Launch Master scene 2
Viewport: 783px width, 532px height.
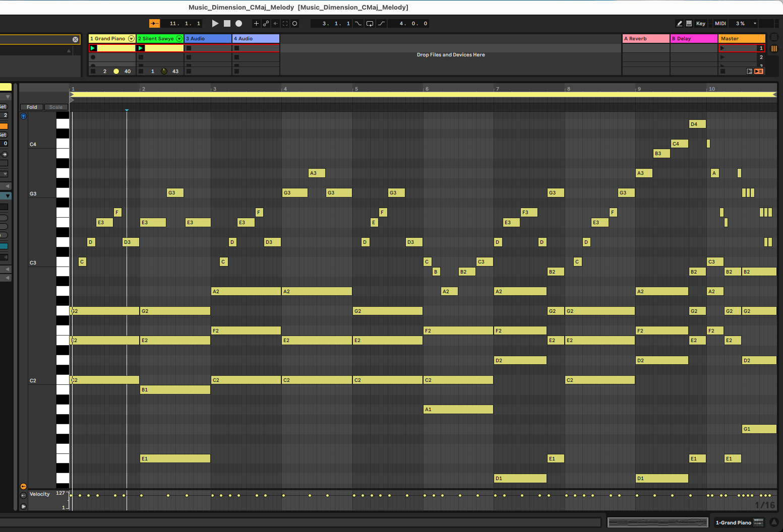tap(722, 57)
